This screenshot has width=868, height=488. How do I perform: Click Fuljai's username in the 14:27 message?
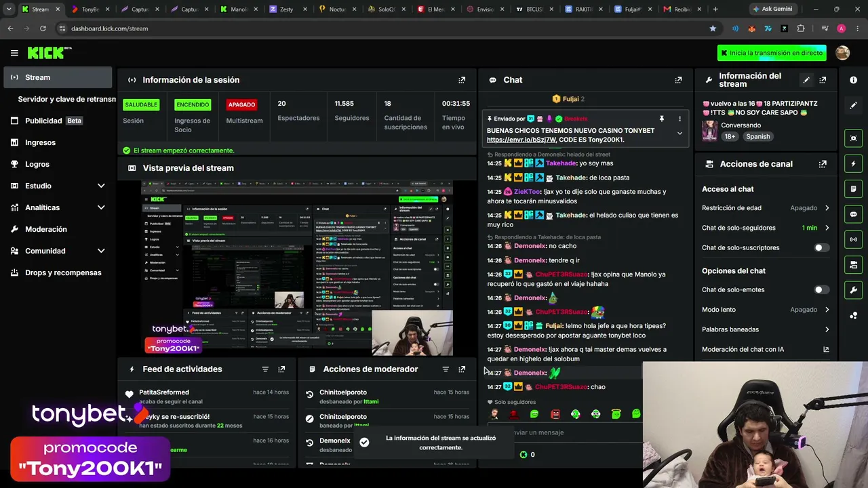coord(554,326)
